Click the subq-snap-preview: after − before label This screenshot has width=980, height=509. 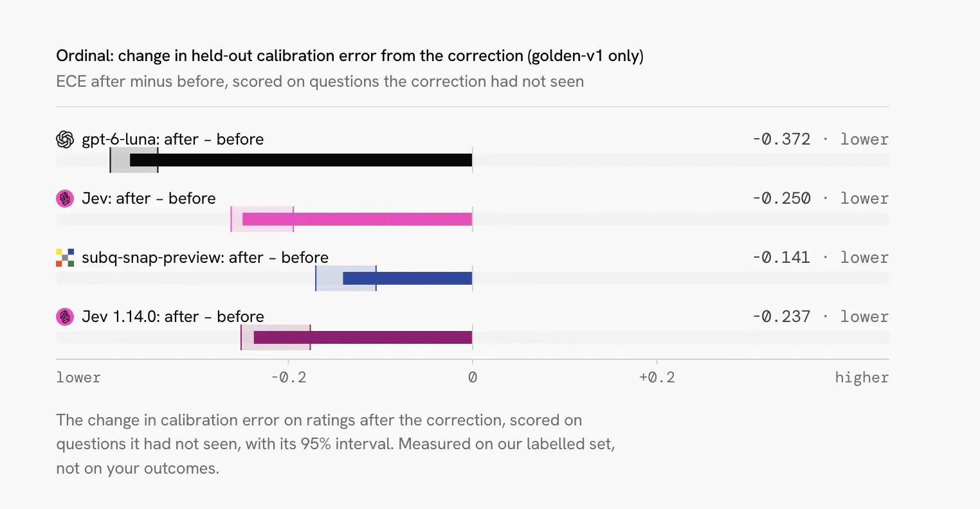click(x=205, y=258)
